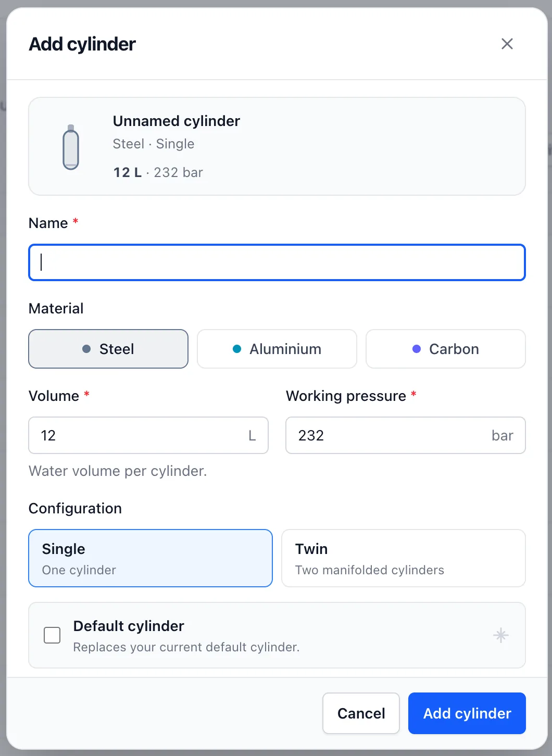Focus the Name input field
The image size is (552, 756).
click(277, 262)
